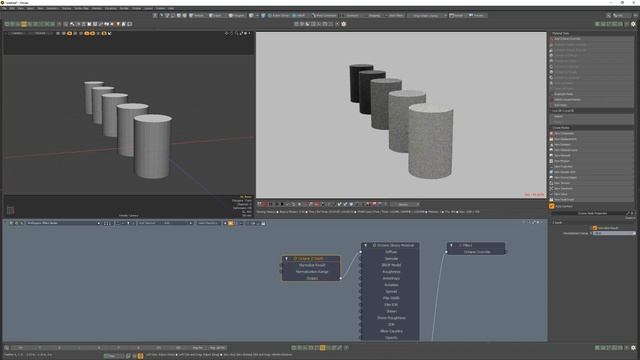Switch to Edges selection mode

[x=216, y=16]
